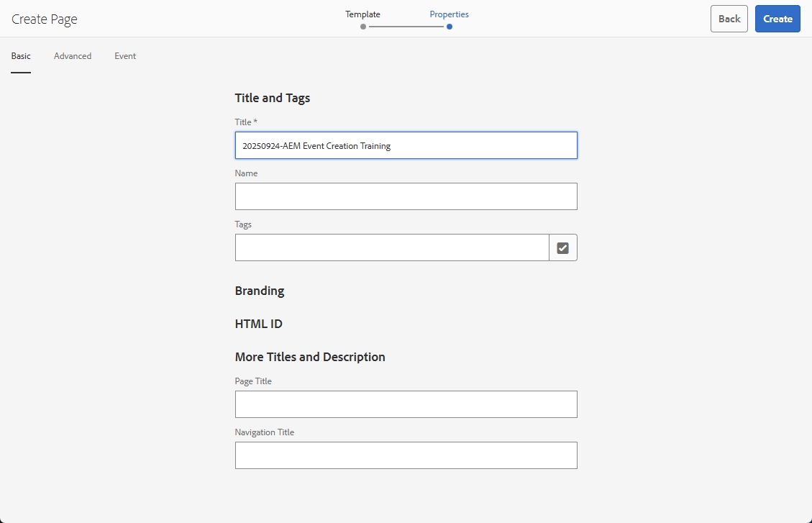Click the Title and Tags section heading

[x=273, y=98]
